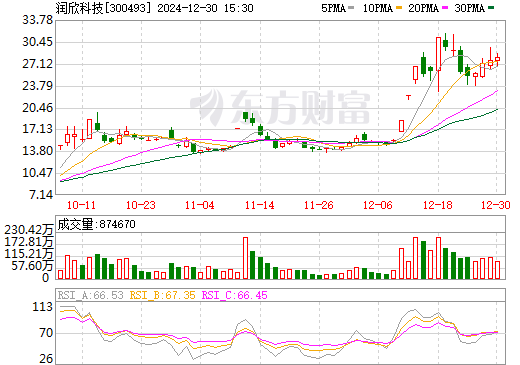Click the tallest red volume bar near 11-14

246,258
